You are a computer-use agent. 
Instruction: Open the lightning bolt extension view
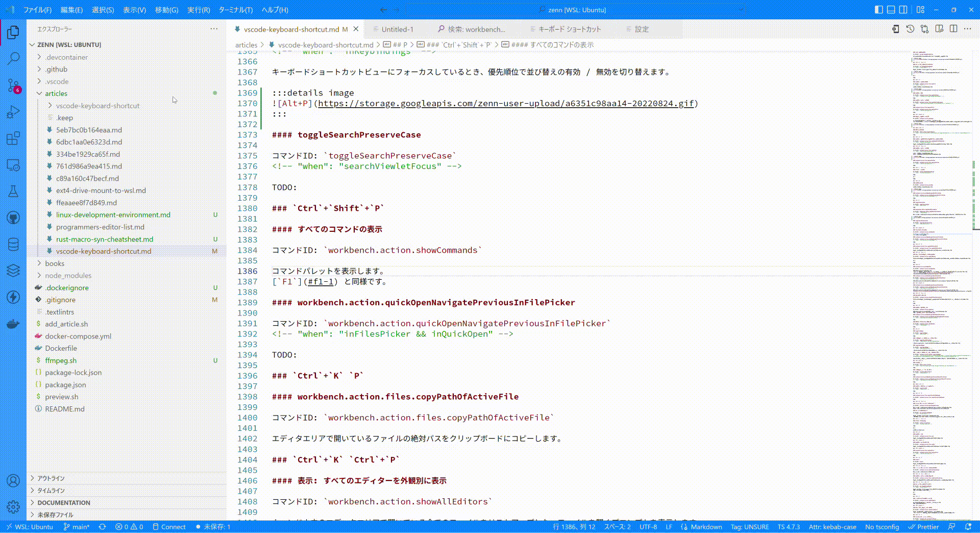(x=13, y=297)
